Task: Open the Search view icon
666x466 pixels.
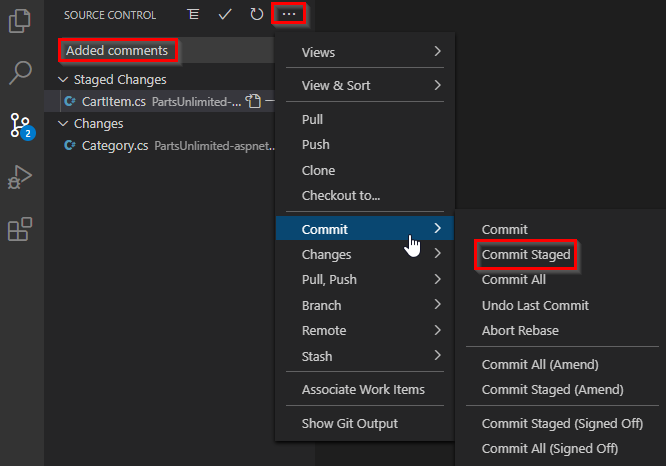Action: (20, 73)
